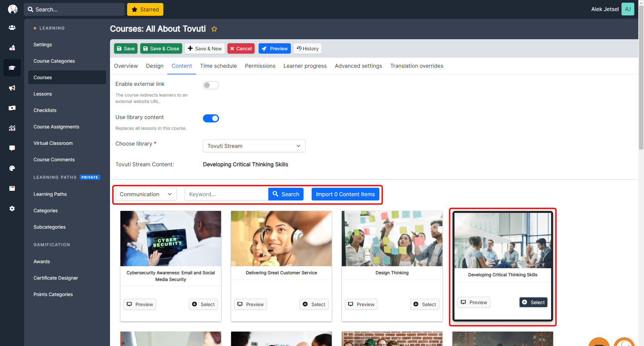The width and height of the screenshot is (644, 346).
Task: Open the analytics chart sidebar icon
Action: (x=12, y=128)
